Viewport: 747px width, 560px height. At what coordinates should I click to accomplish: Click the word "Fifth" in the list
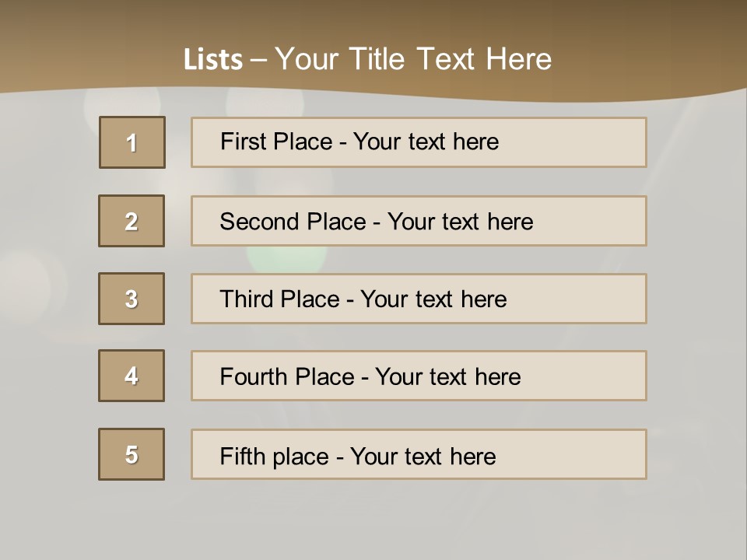coord(243,456)
